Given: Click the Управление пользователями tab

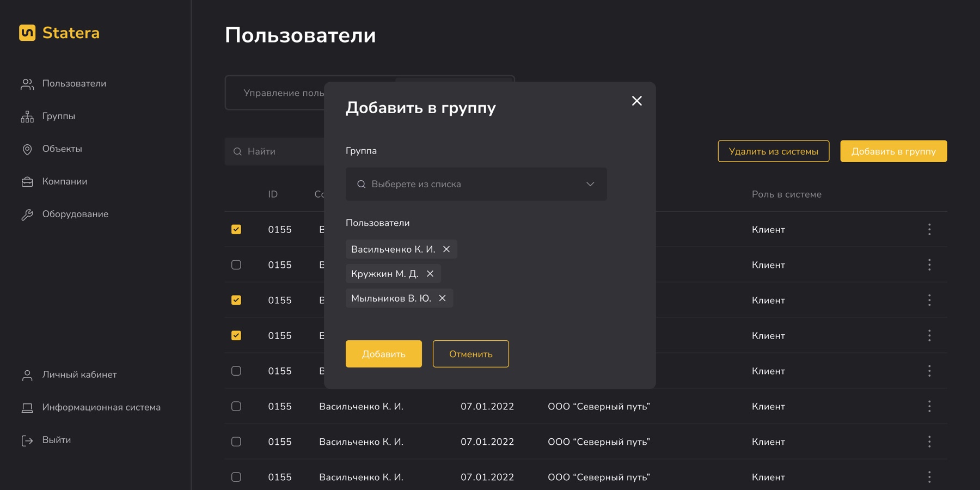Looking at the screenshot, I should pyautogui.click(x=283, y=93).
